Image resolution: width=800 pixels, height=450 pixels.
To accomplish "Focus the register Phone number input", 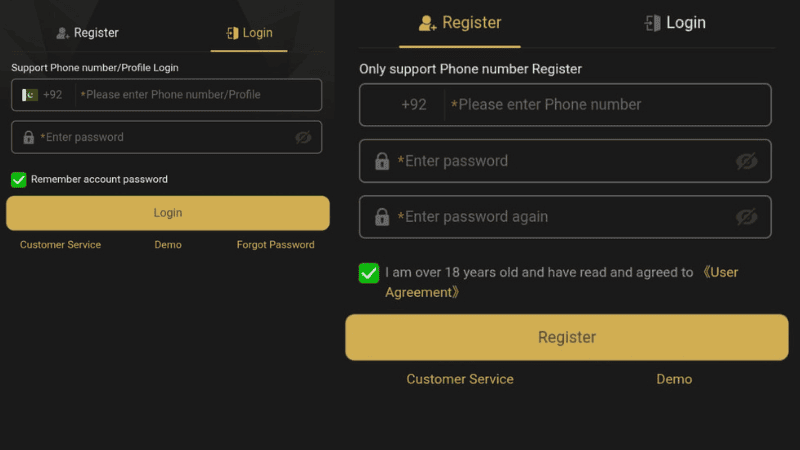I will point(605,105).
